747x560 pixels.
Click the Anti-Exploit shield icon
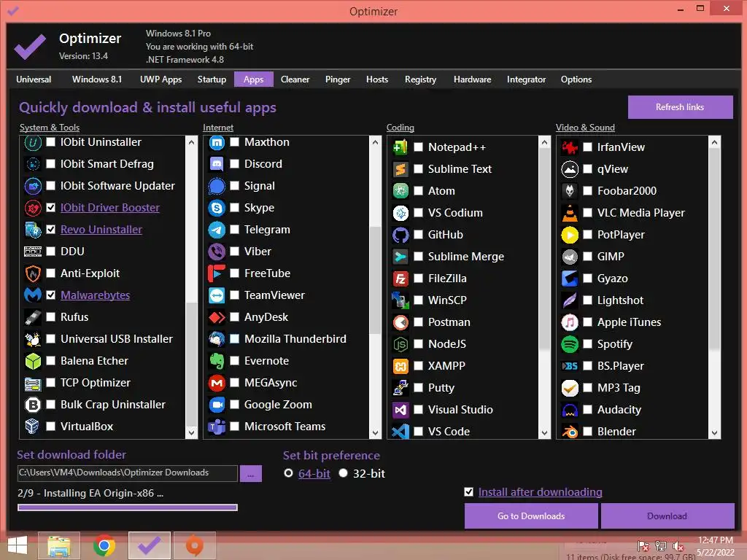point(33,273)
